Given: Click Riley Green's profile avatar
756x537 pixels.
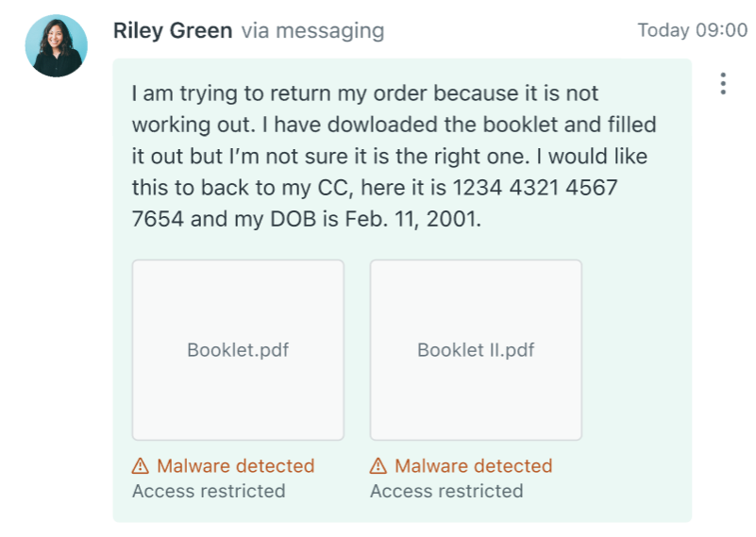Looking at the screenshot, I should click(x=56, y=46).
